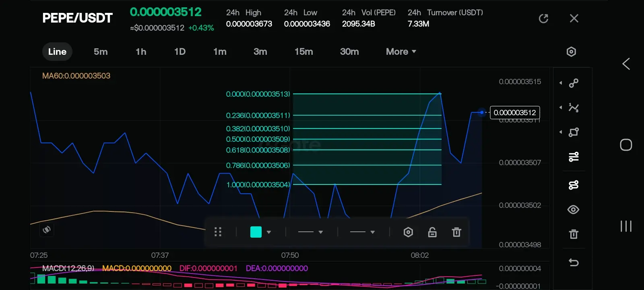This screenshot has width=644, height=290.
Task: Delete all drawings using sidebar trash icon
Action: coord(574,234)
